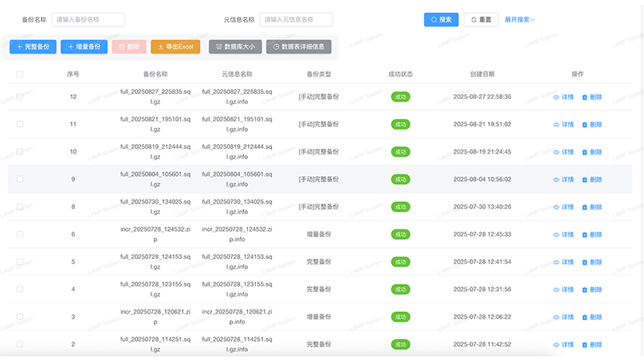Image resolution: width=644 pixels, height=362 pixels.
Task: Click file name full_20250827_225835.sql.gz
Action: [x=155, y=97]
